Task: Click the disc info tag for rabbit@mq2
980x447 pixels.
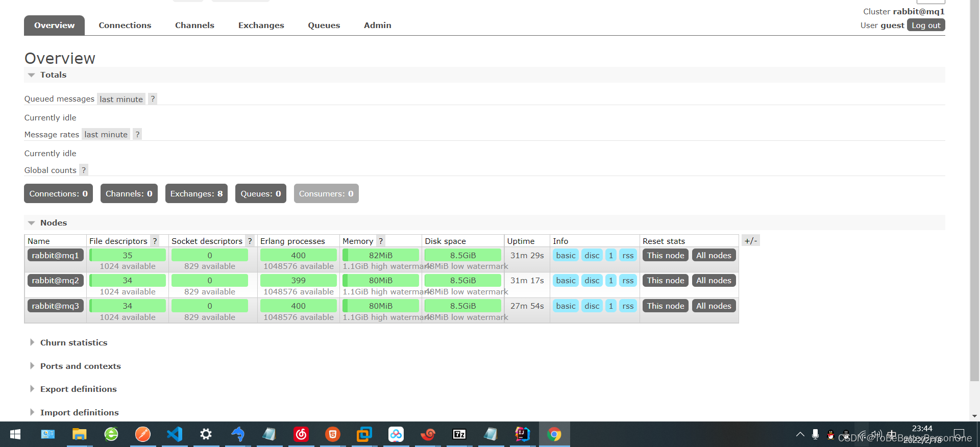Action: point(592,280)
